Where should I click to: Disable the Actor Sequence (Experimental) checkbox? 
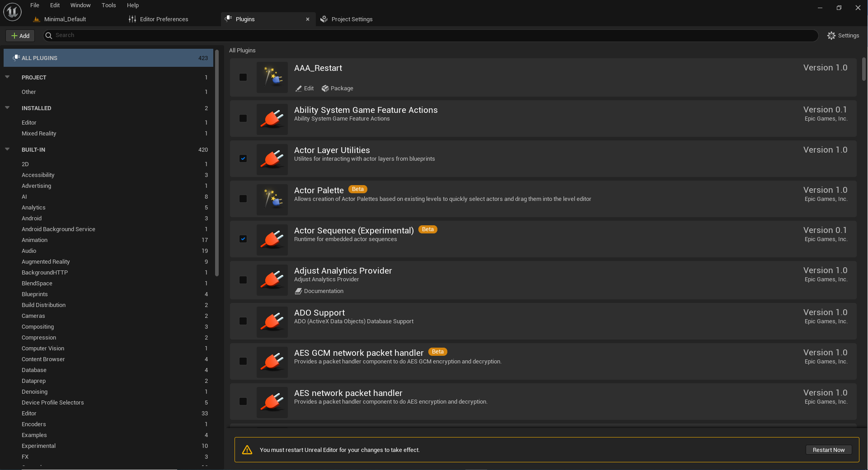tap(243, 239)
